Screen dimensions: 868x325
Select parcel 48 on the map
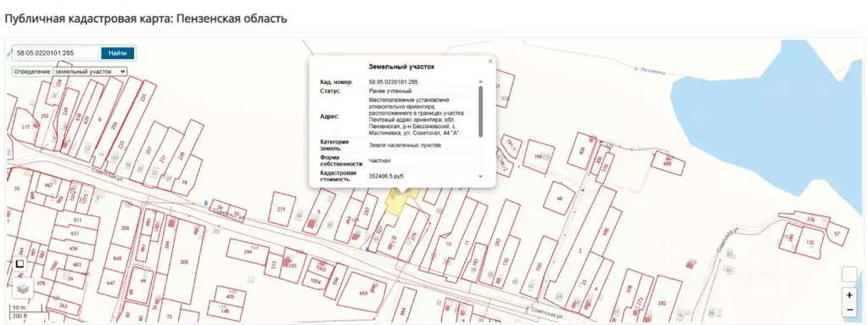point(559,199)
